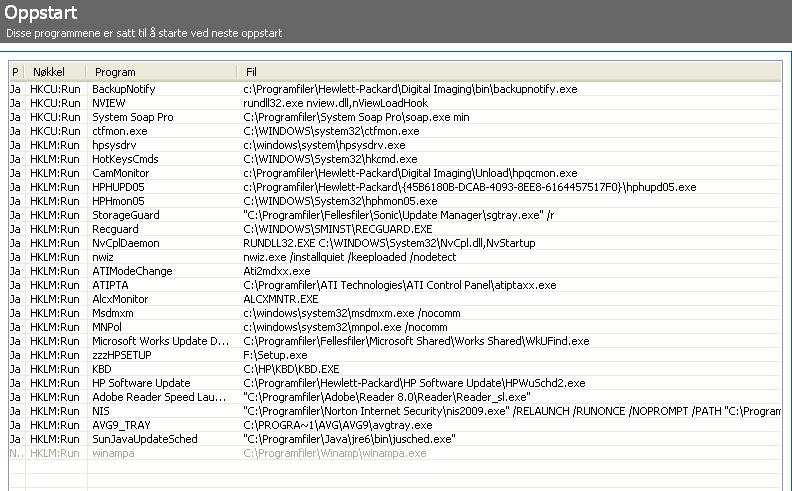The image size is (792, 491).
Task: Select the BackupNotify startup entry
Action: [124, 89]
